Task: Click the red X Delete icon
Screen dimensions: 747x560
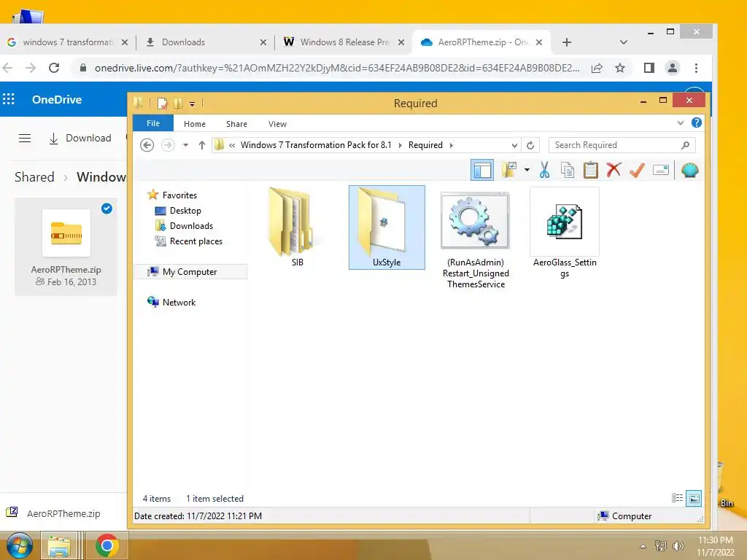Action: (614, 170)
